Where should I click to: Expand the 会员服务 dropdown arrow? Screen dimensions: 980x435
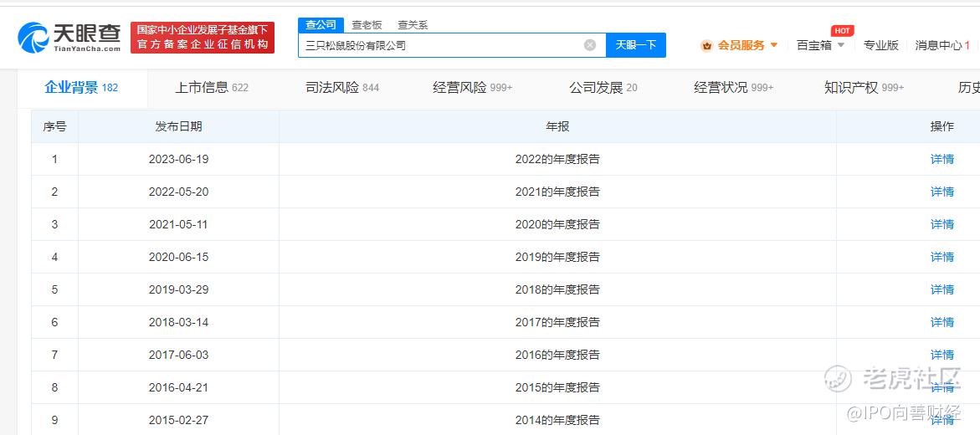point(774,45)
